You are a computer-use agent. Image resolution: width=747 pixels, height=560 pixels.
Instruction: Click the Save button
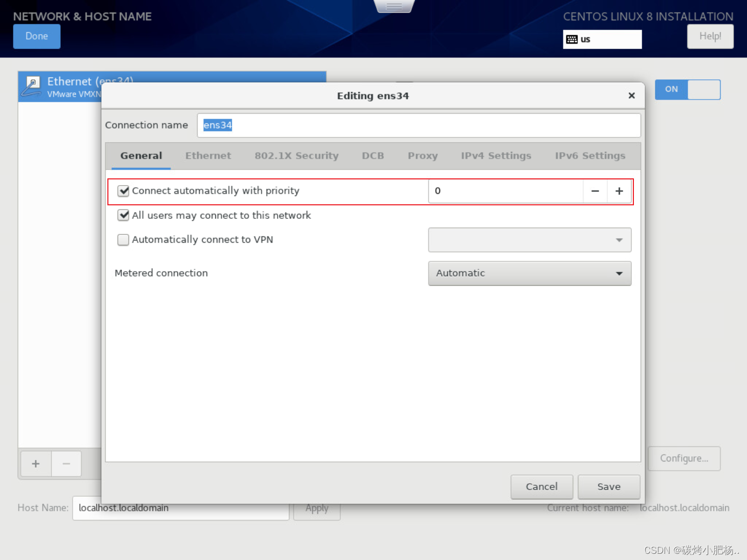point(608,487)
